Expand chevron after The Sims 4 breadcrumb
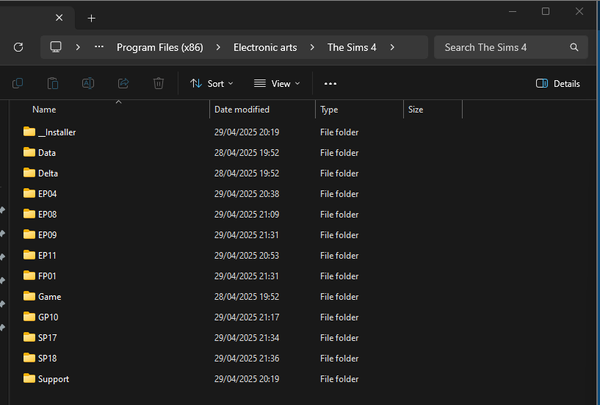Screen dimensions: 600x405 [x=392, y=47]
